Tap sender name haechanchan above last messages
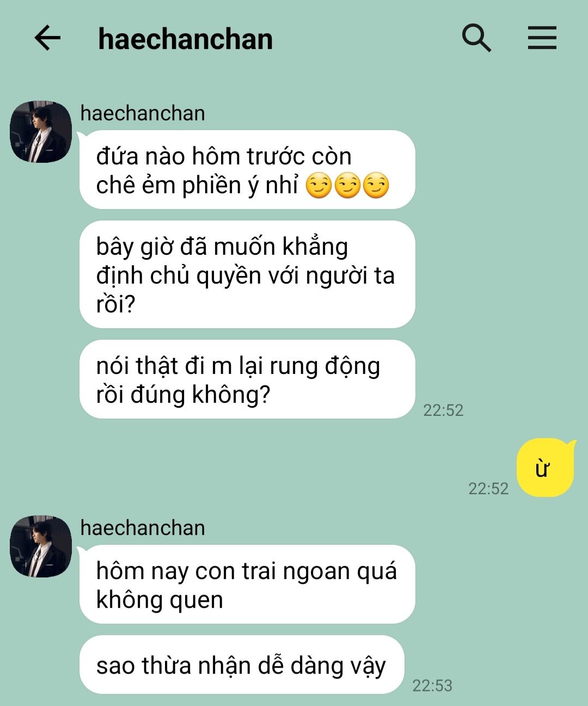The image size is (588, 706). tap(143, 528)
